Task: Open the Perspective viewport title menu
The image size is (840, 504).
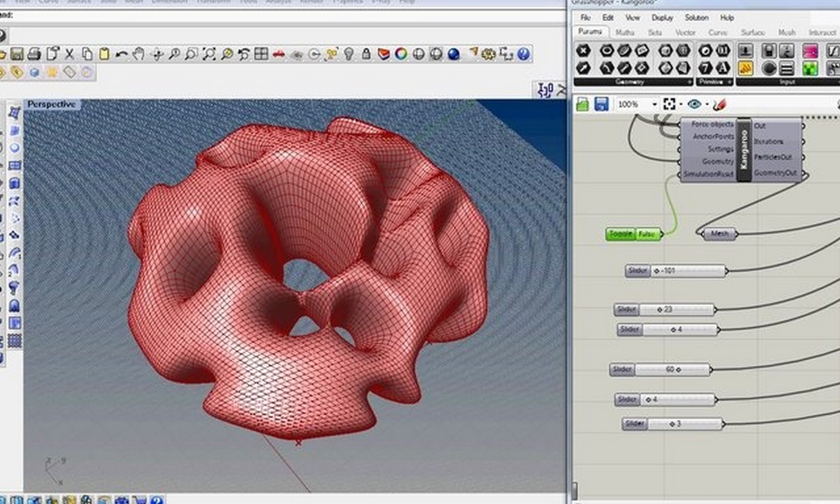Action: tap(52, 104)
